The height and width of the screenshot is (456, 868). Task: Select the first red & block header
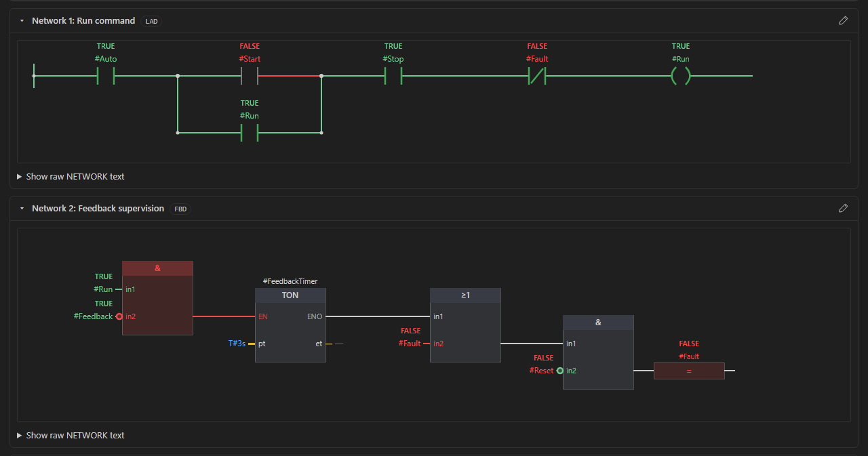[157, 268]
